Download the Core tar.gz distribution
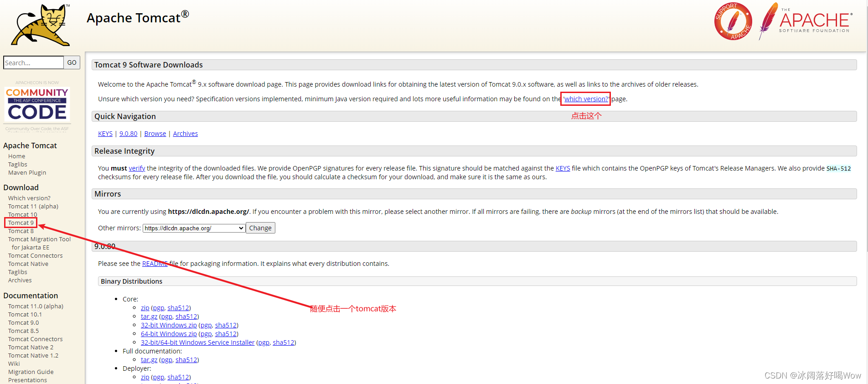Image resolution: width=868 pixels, height=384 pixels. tap(149, 317)
